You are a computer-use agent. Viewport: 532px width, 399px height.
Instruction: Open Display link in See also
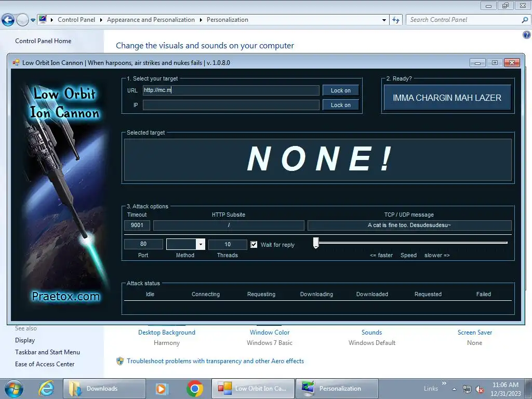(x=25, y=340)
